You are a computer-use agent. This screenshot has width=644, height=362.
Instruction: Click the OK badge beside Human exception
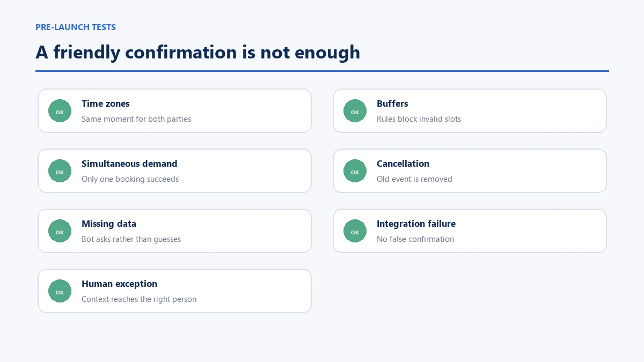(x=60, y=291)
